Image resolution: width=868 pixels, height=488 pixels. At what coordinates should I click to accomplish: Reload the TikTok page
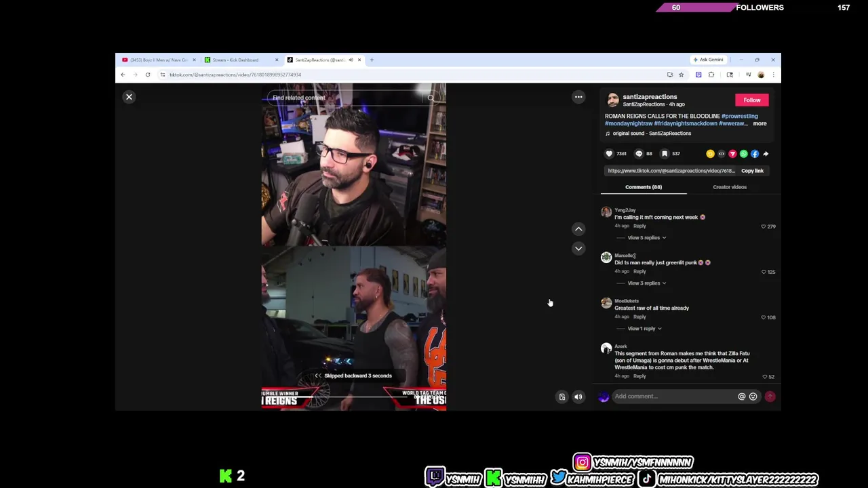click(x=147, y=75)
